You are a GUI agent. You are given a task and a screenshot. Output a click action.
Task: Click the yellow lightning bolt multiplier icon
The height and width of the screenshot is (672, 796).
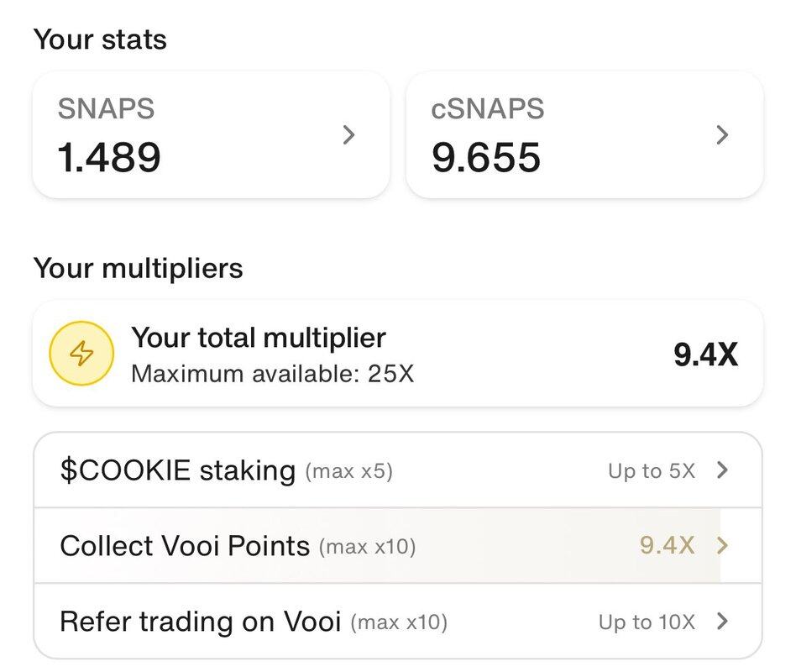pyautogui.click(x=81, y=354)
